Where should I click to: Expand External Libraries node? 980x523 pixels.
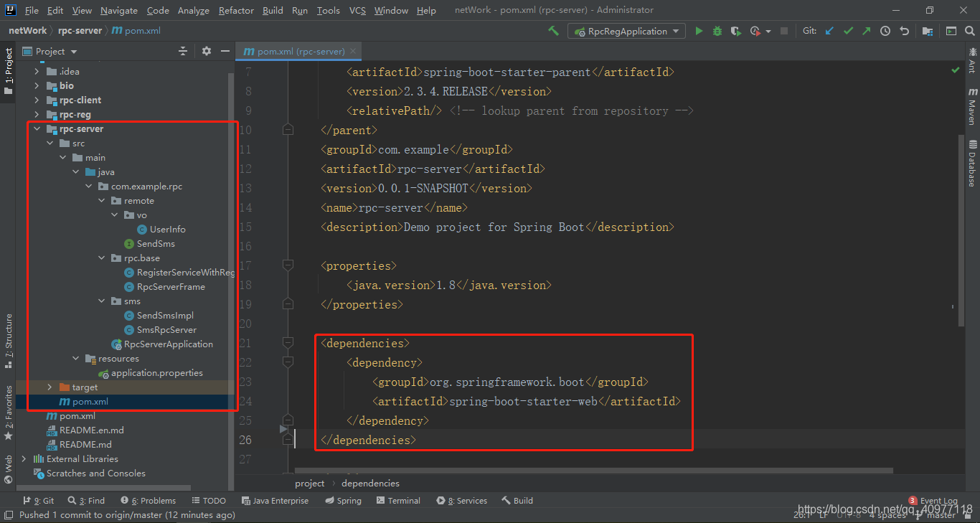click(x=24, y=458)
